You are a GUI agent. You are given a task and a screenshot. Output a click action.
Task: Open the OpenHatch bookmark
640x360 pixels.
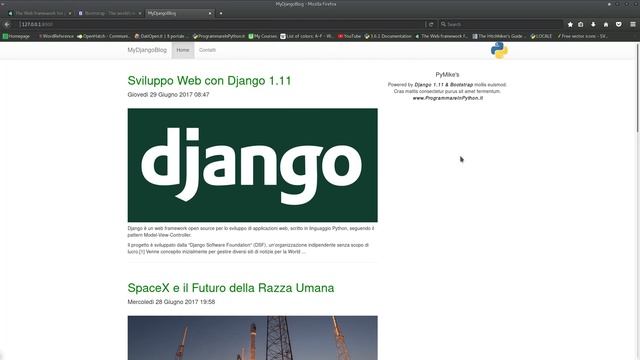[x=103, y=36]
